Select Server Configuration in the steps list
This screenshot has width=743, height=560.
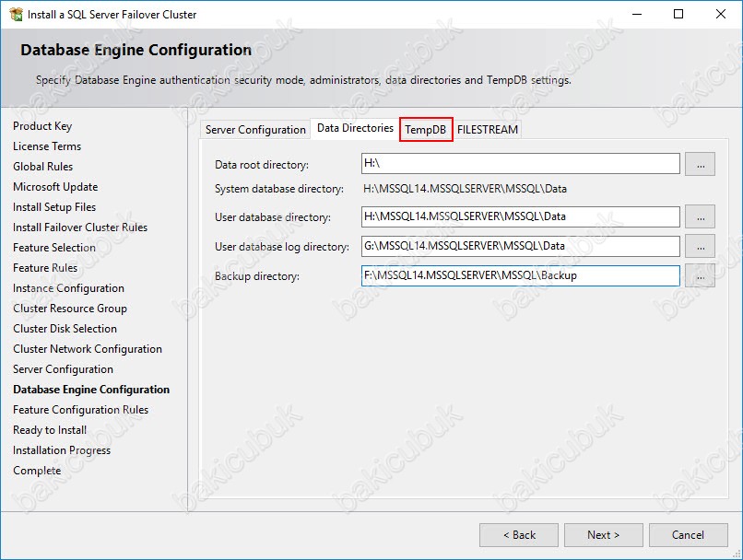pos(63,369)
